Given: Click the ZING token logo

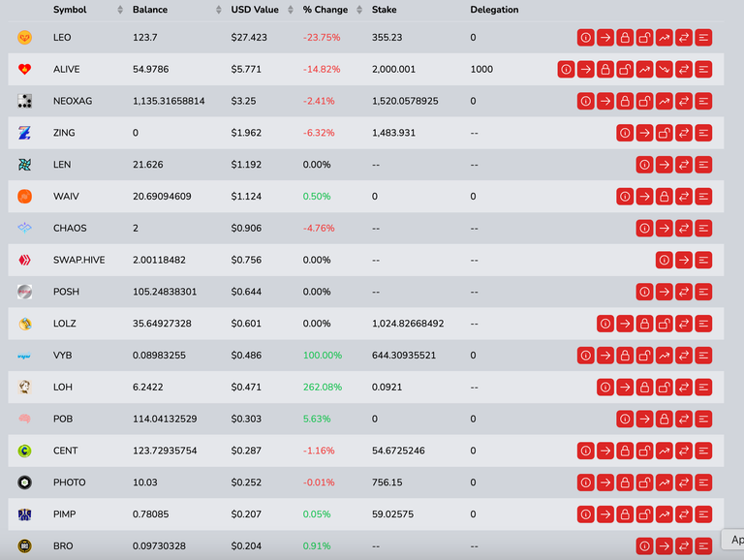Looking at the screenshot, I should (24, 133).
